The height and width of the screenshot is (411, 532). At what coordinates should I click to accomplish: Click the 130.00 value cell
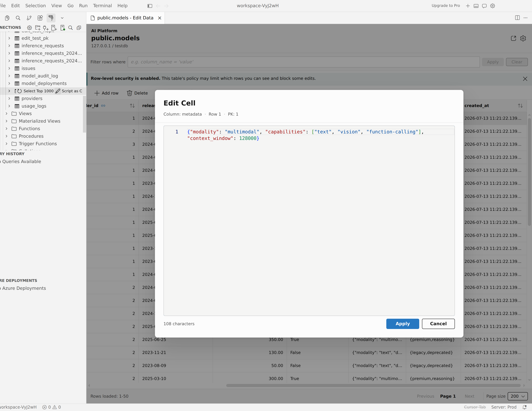tap(249, 352)
